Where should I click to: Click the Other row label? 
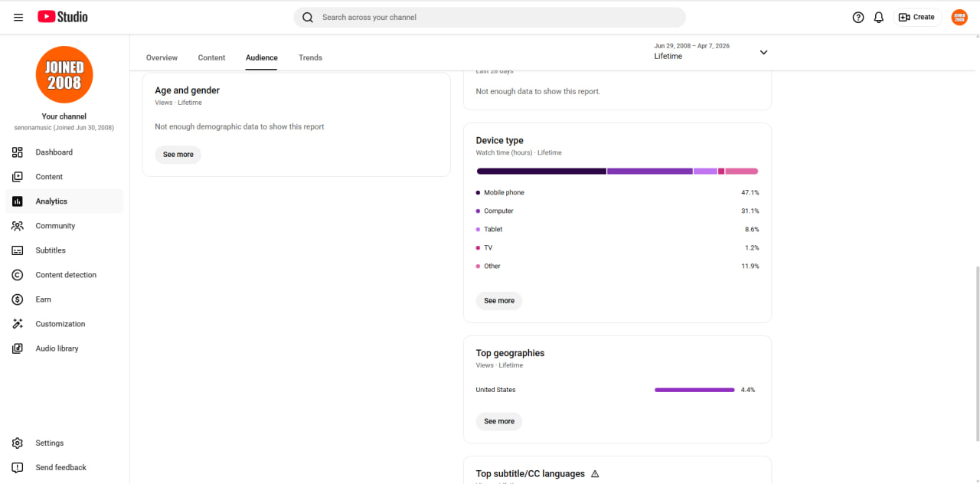point(492,267)
